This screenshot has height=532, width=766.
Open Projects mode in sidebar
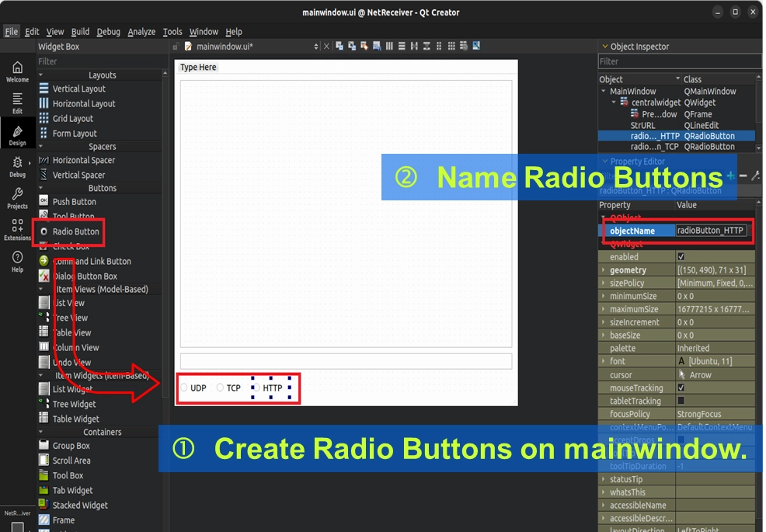[x=18, y=199]
